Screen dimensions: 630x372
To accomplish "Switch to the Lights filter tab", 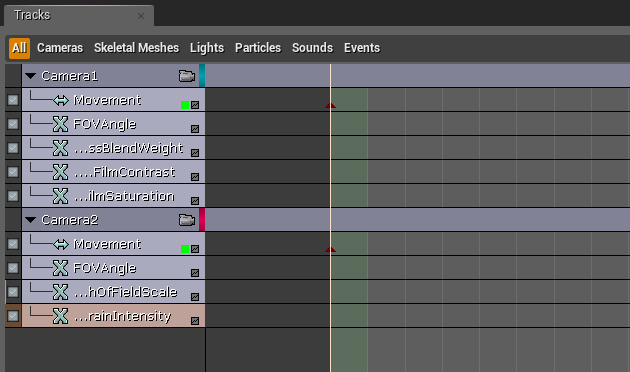I will point(207,48).
